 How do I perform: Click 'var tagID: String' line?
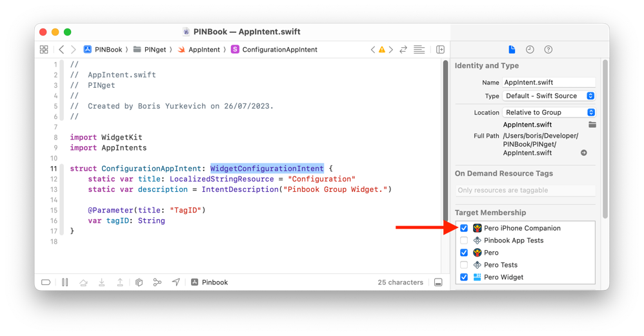126,220
